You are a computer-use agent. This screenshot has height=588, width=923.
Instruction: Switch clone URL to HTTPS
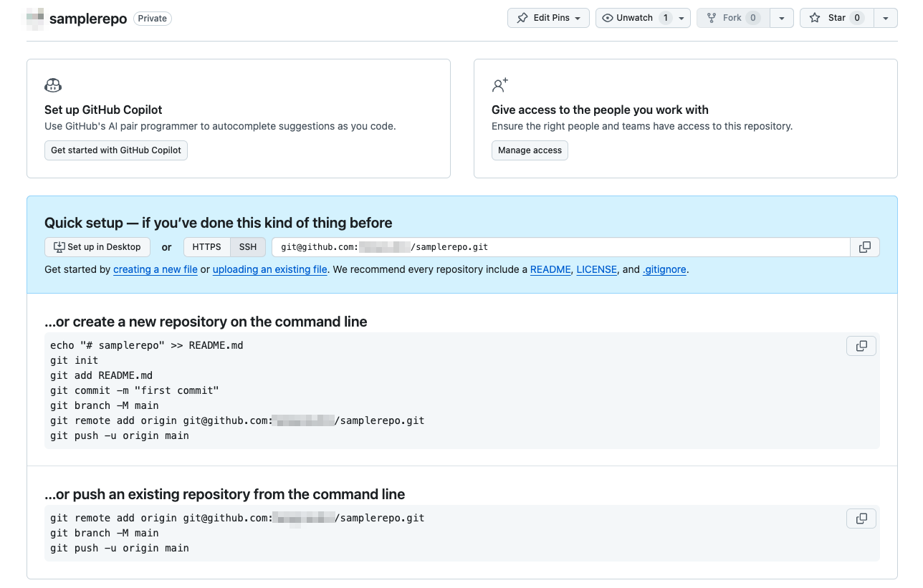[207, 247]
